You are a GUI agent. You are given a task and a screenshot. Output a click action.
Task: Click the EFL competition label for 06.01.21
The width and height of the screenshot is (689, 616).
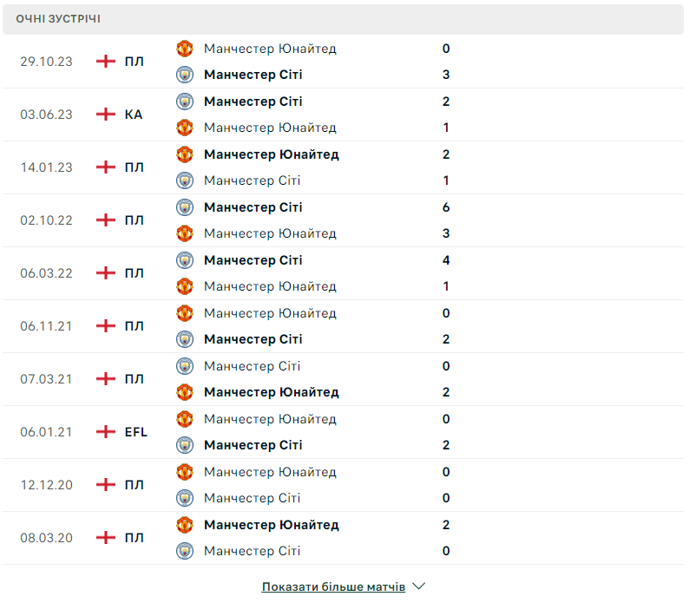point(136,432)
